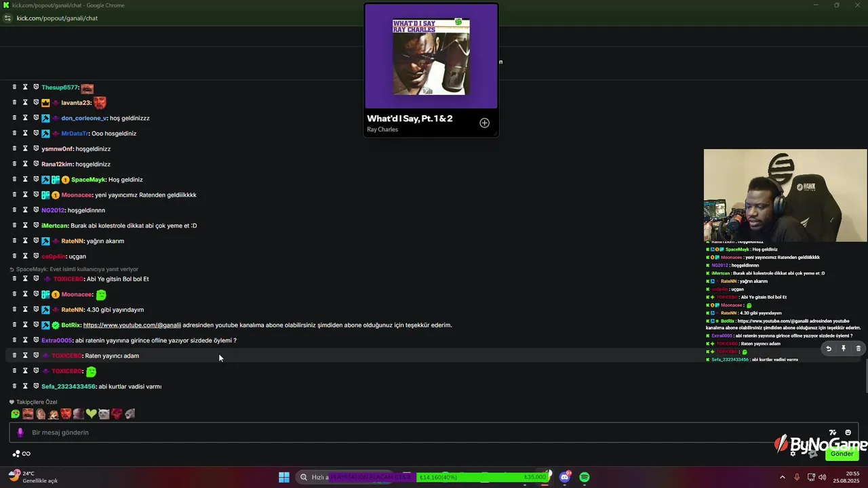Open user profile of Moonacee 'yeni yayıncımız'
868x488 pixels.
[77, 195]
